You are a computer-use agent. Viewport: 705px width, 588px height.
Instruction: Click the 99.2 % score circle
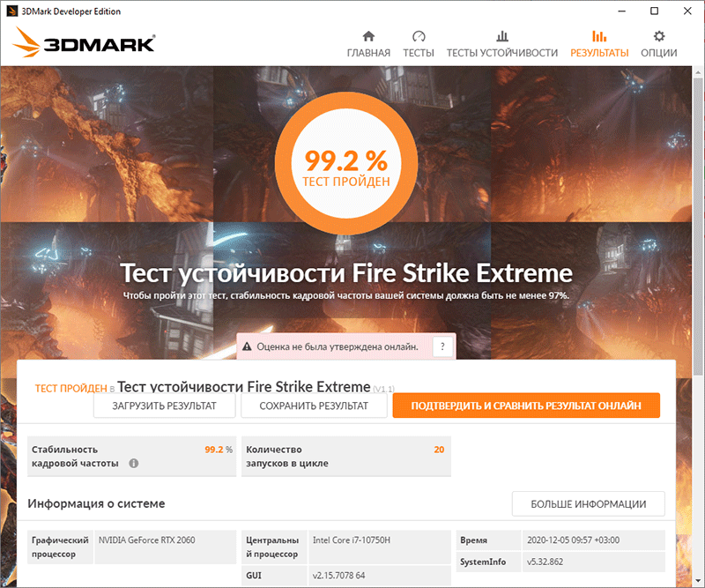(346, 164)
